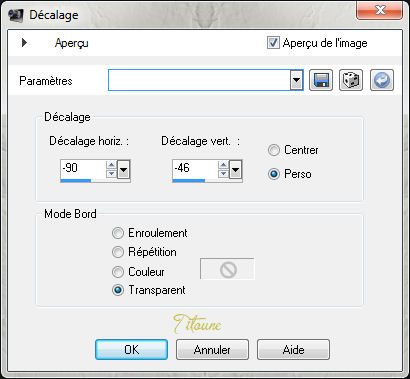Click the save preset floppy disk icon

321,80
